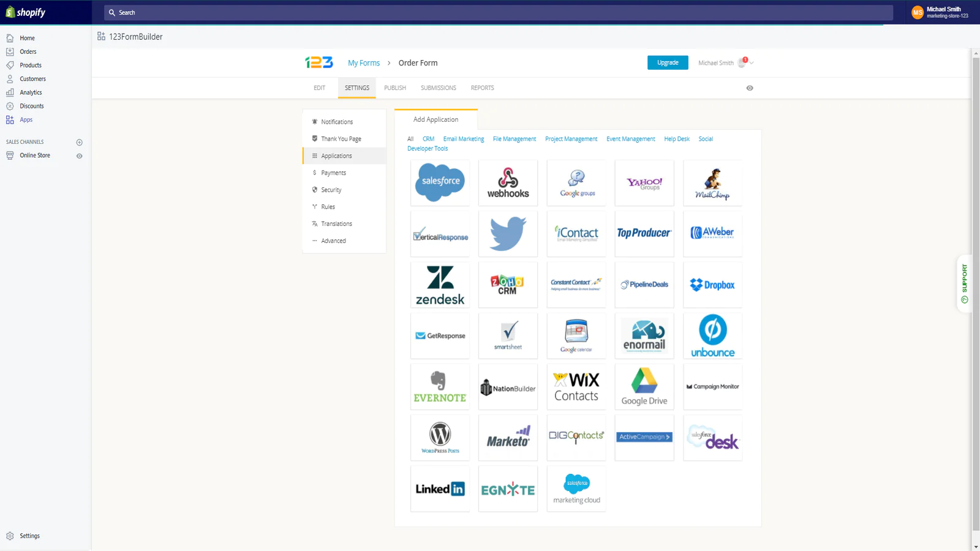
Task: Select the SETTINGS tab
Action: (357, 88)
